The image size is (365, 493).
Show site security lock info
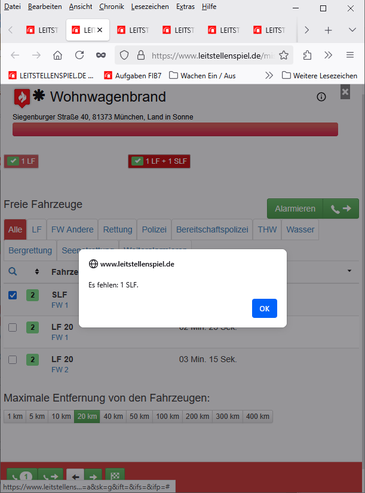click(141, 55)
